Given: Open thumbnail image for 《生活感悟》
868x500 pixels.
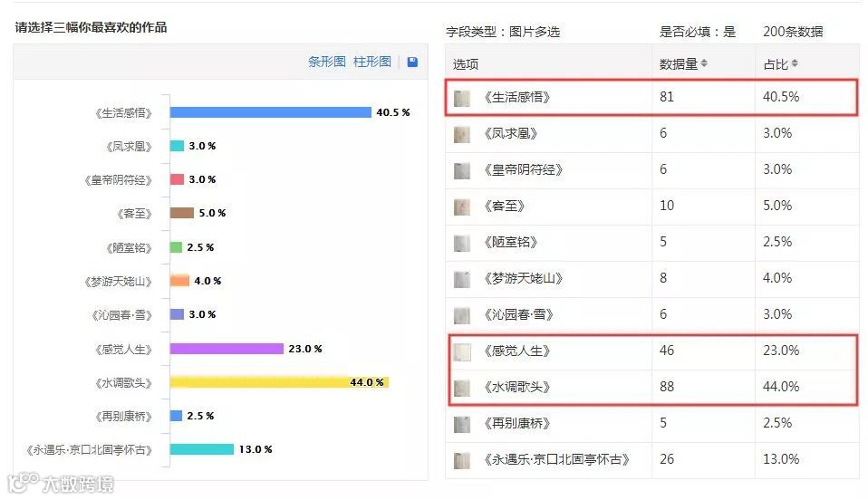Looking at the screenshot, I should pyautogui.click(x=462, y=98).
